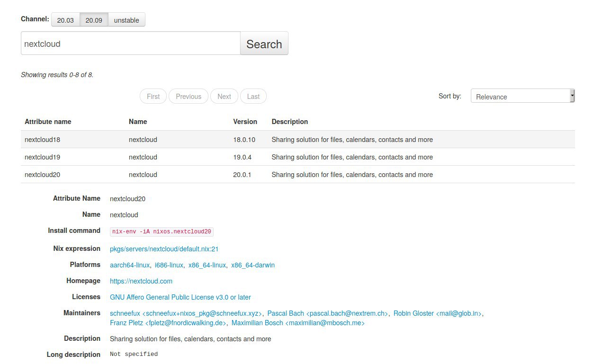Select the nextcloud18 row
Image resolution: width=594 pixels, height=364 pixels.
(x=298, y=140)
